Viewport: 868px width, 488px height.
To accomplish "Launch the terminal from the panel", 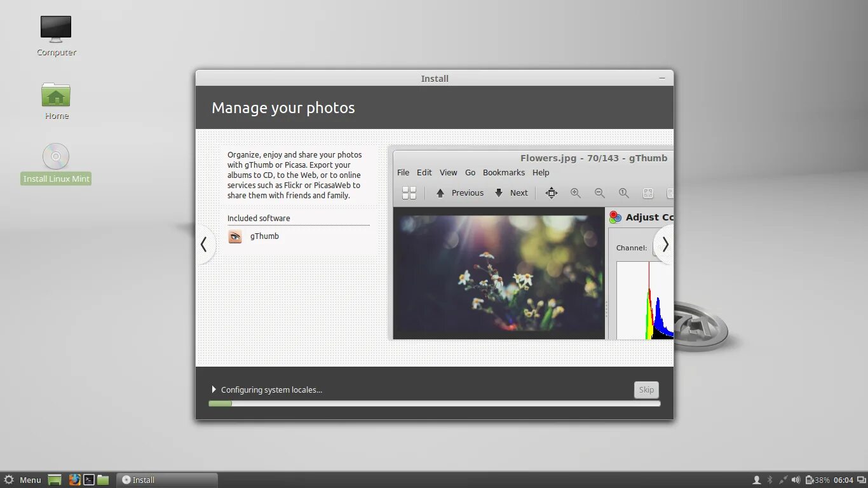I will (89, 480).
